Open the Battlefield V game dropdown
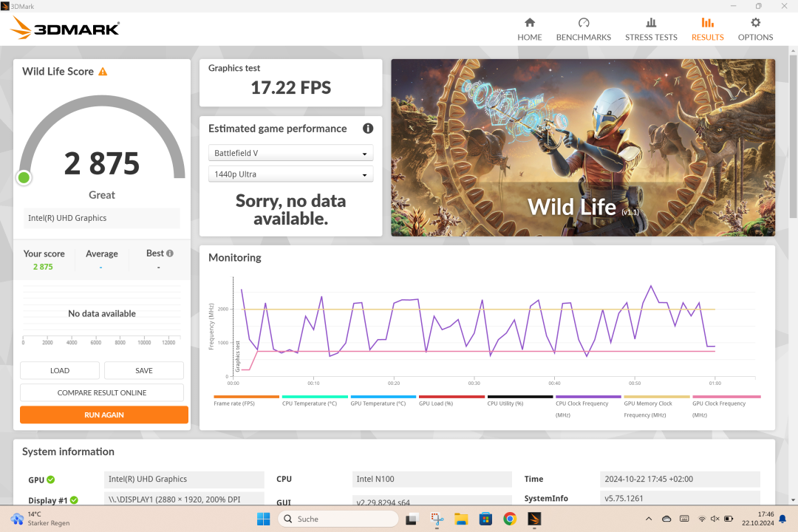Screen dimensions: 798x532 coord(290,153)
